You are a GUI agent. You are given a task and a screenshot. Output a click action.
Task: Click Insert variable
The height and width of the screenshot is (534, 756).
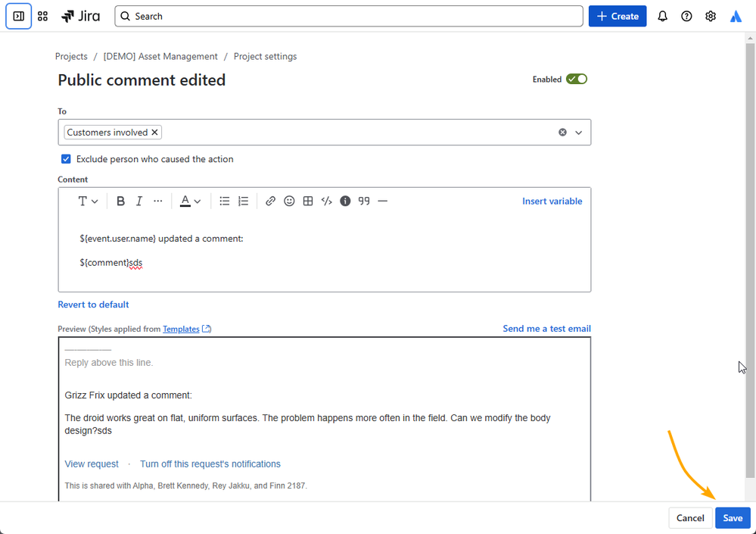[x=552, y=201]
